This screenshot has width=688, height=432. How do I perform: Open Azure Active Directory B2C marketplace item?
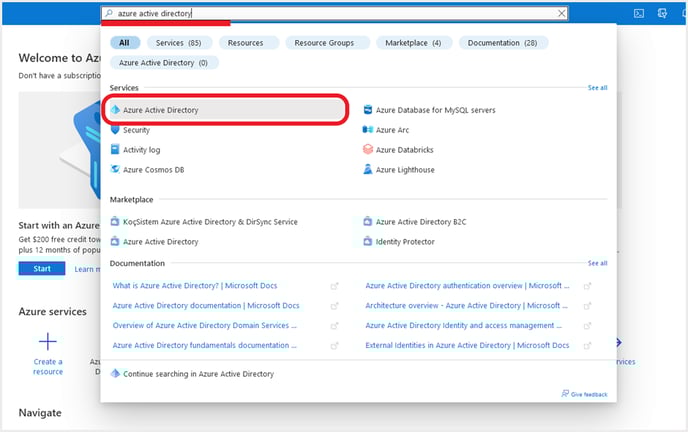point(421,222)
